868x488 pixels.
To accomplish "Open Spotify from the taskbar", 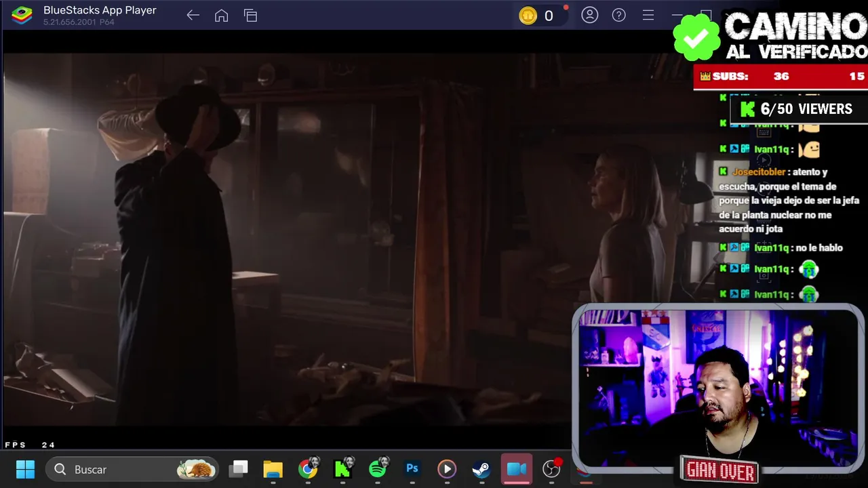I will click(378, 468).
